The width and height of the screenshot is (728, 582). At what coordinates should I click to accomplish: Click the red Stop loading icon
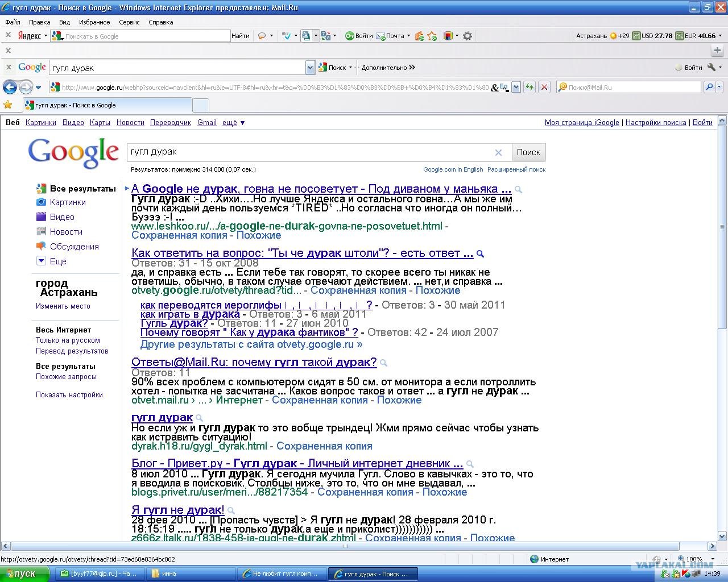[544, 87]
